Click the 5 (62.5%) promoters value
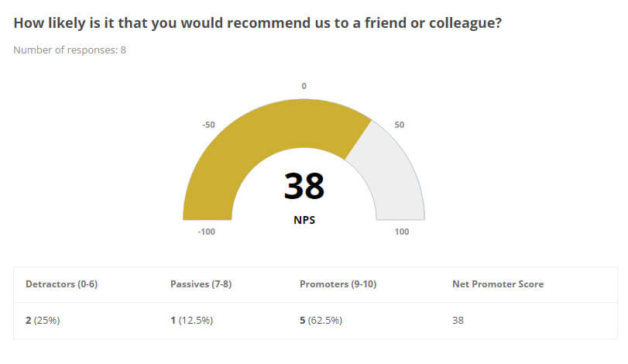The image size is (628, 364). 321,320
